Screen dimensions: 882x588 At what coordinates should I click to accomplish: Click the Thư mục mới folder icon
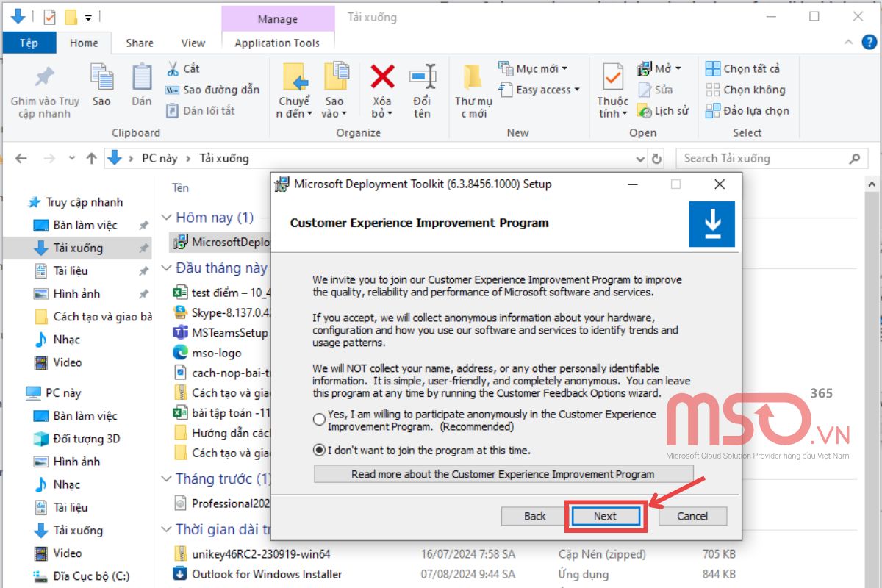473,77
